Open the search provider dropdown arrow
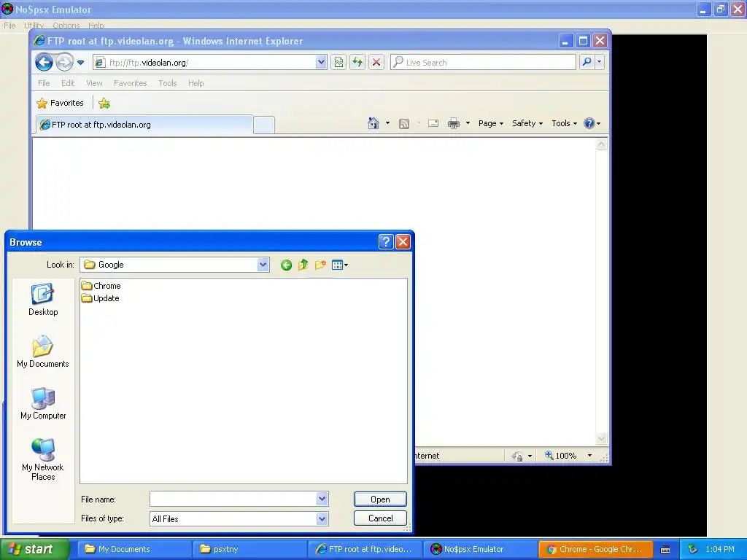 pyautogui.click(x=600, y=62)
